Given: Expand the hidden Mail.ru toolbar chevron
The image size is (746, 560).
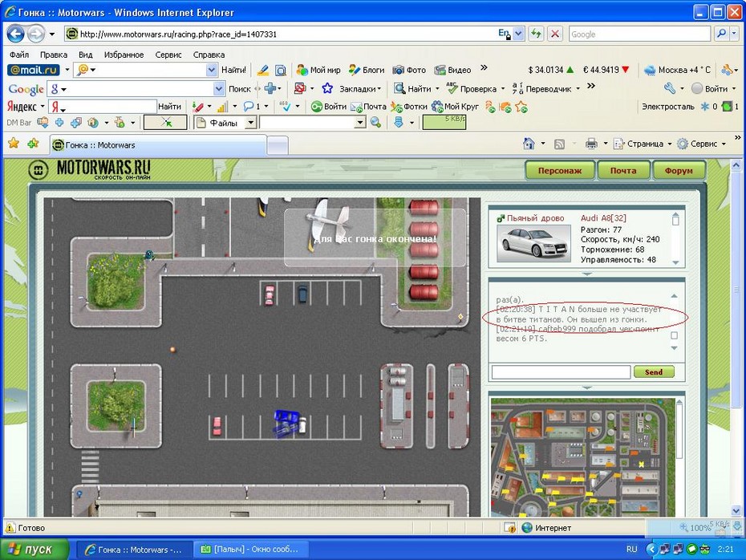Looking at the screenshot, I should 484,68.
